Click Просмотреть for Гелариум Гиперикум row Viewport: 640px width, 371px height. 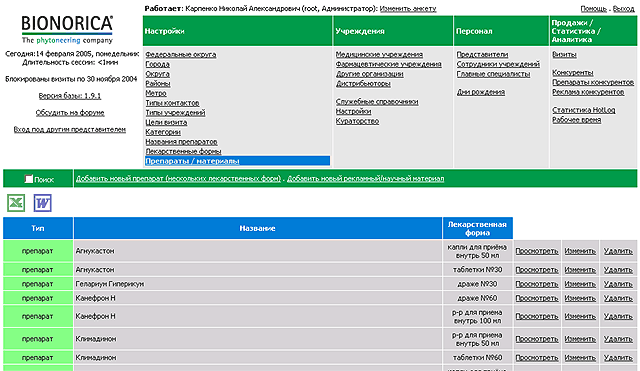click(x=537, y=284)
